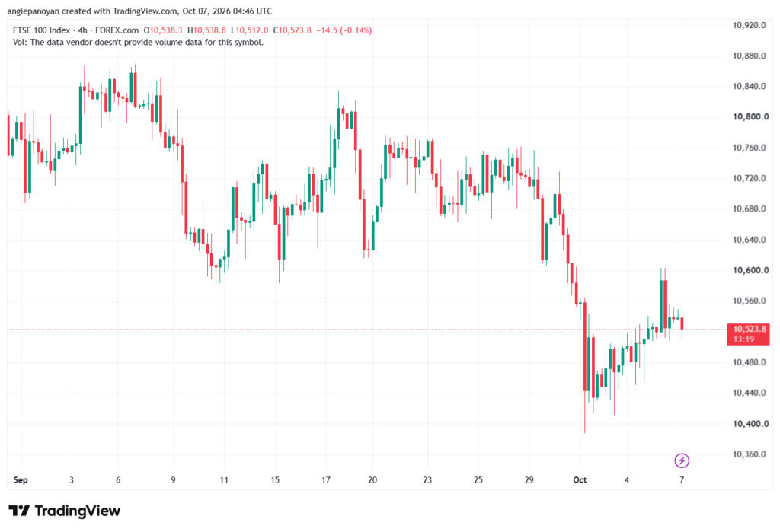Click the change value −14.5 (−0.14%)
Image resolution: width=780 pixels, height=532 pixels.
(344, 30)
